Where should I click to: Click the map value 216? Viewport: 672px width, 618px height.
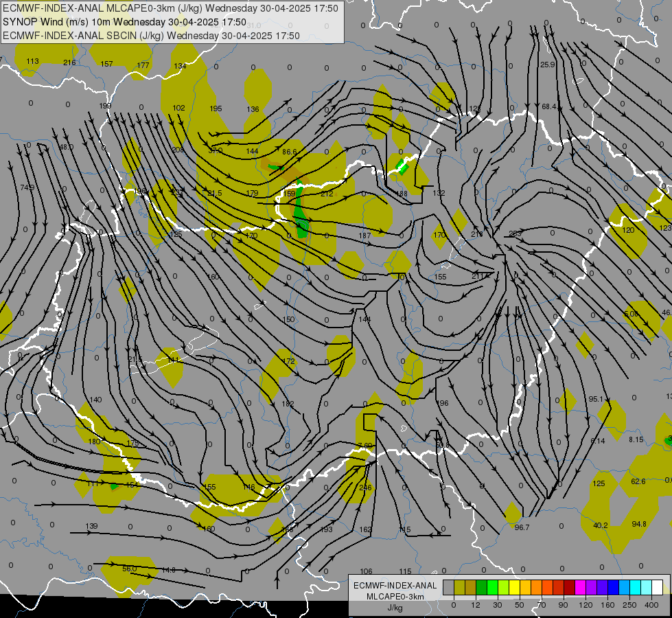pyautogui.click(x=69, y=62)
